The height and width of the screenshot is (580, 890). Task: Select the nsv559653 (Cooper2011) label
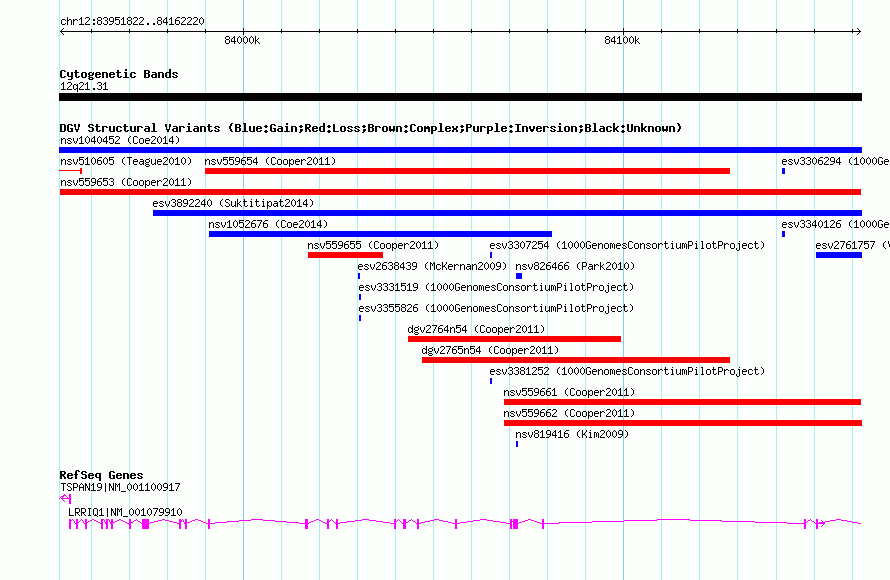pyautogui.click(x=126, y=182)
